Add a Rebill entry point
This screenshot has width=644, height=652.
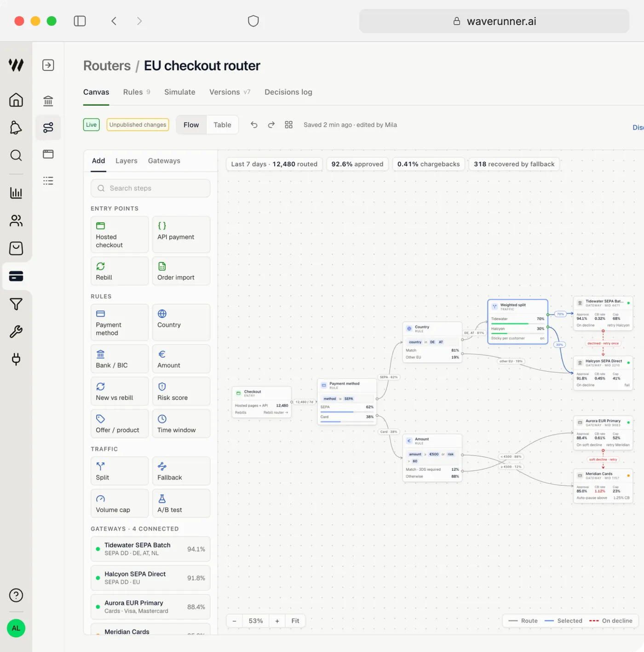click(120, 271)
